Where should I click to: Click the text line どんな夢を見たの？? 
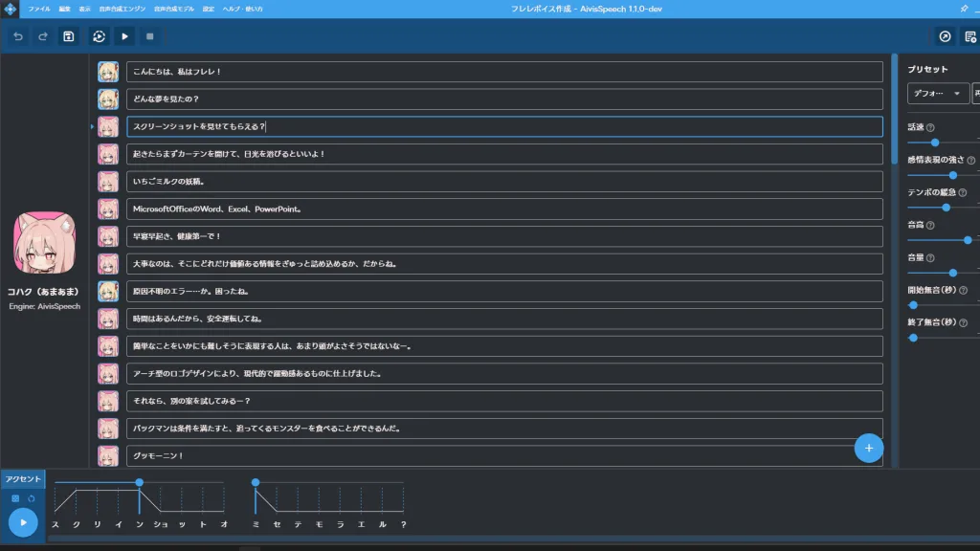[x=504, y=99]
